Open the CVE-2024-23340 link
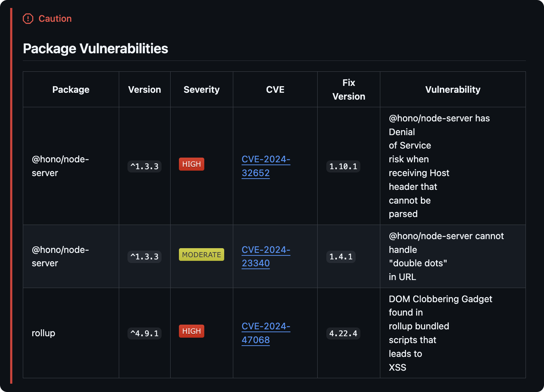 tap(265, 257)
